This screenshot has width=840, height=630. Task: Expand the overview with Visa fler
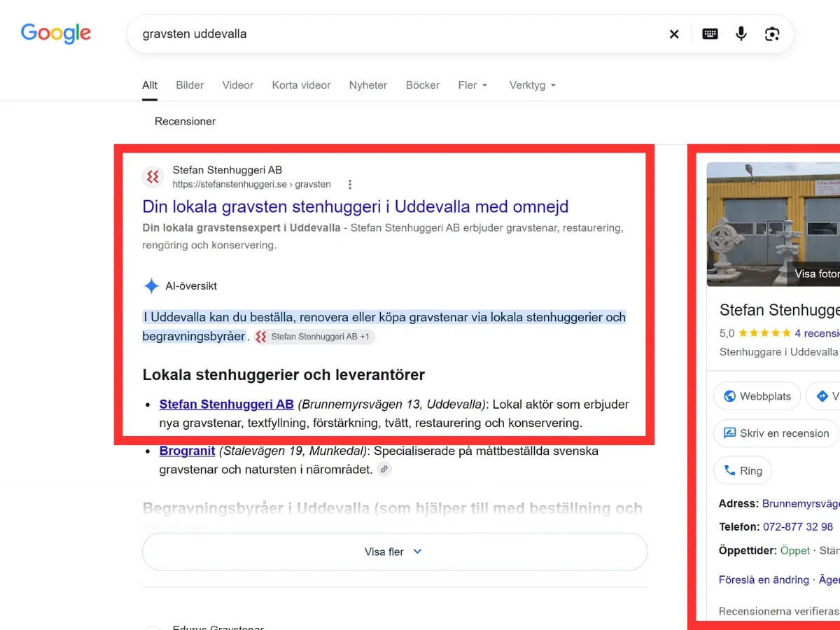[395, 552]
